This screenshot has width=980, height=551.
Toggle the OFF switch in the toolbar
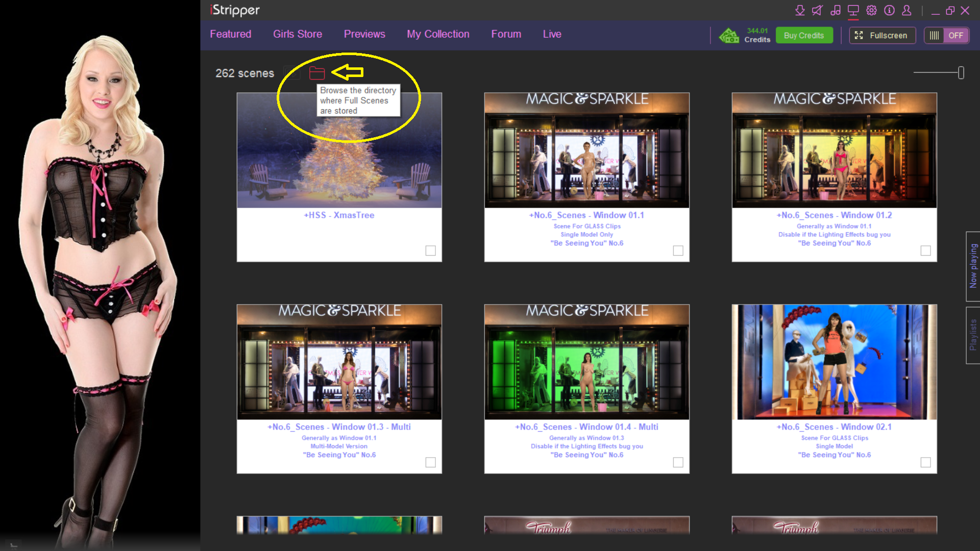point(947,35)
